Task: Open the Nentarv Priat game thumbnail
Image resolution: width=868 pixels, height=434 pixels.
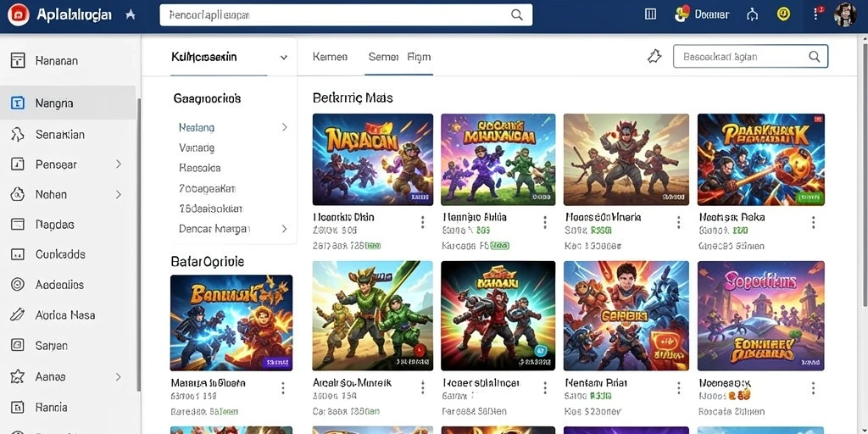Action: (626, 315)
